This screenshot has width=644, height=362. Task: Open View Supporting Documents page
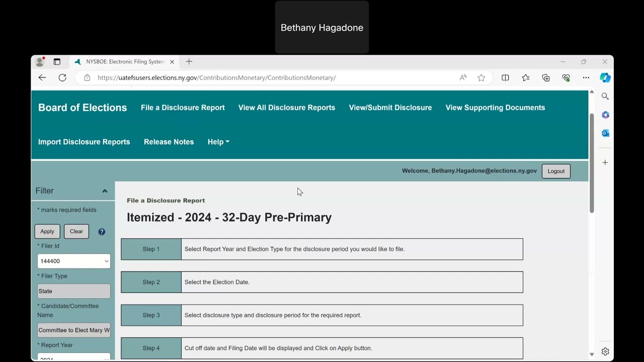pos(495,108)
